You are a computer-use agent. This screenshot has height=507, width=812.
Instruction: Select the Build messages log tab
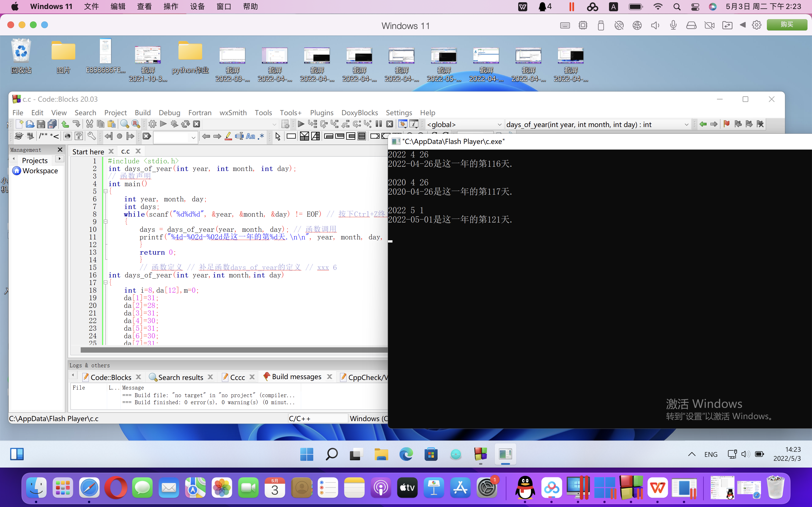pos(296,377)
